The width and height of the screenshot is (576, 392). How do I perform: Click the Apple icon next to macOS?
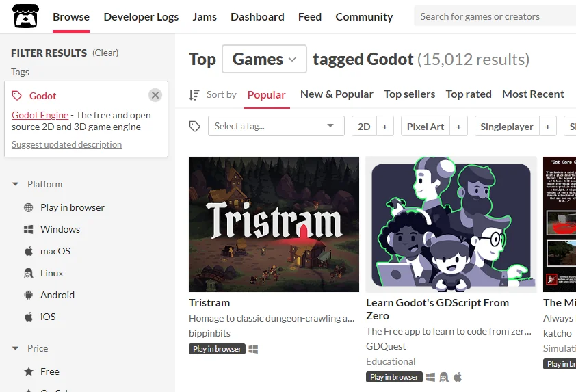pos(28,251)
